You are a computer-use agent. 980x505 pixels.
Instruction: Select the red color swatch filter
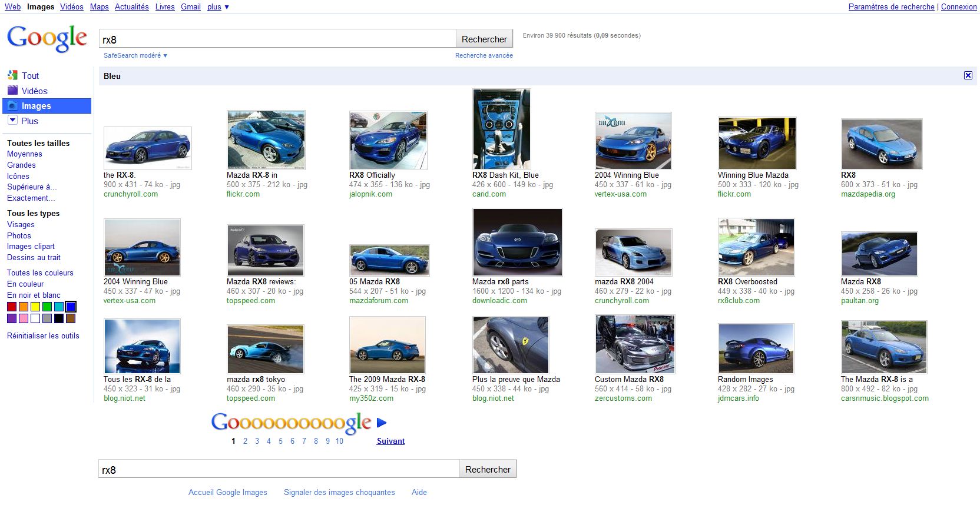tap(12, 307)
